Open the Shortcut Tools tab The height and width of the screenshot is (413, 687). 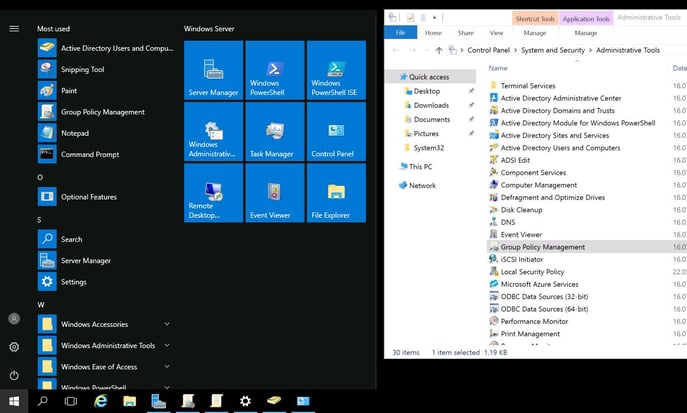(535, 19)
